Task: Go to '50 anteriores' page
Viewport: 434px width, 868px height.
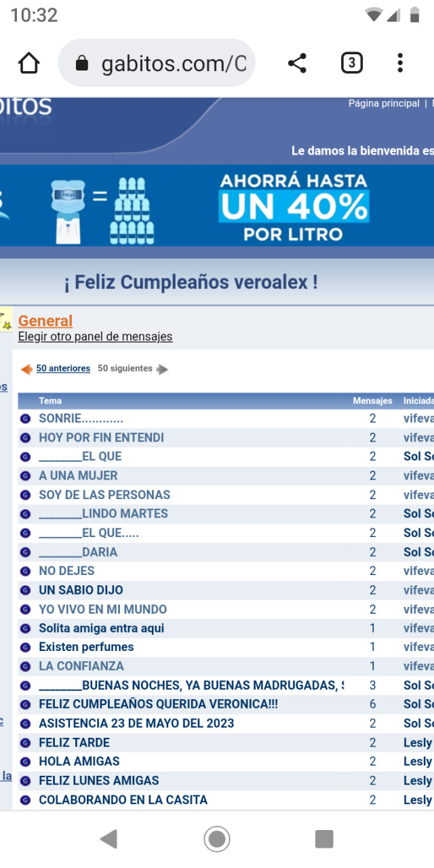Action: click(63, 368)
